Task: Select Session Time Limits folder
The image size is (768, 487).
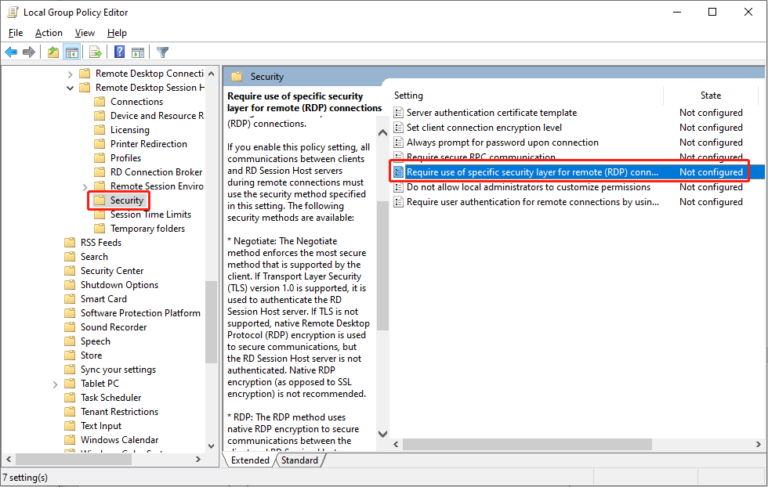Action: tap(150, 215)
